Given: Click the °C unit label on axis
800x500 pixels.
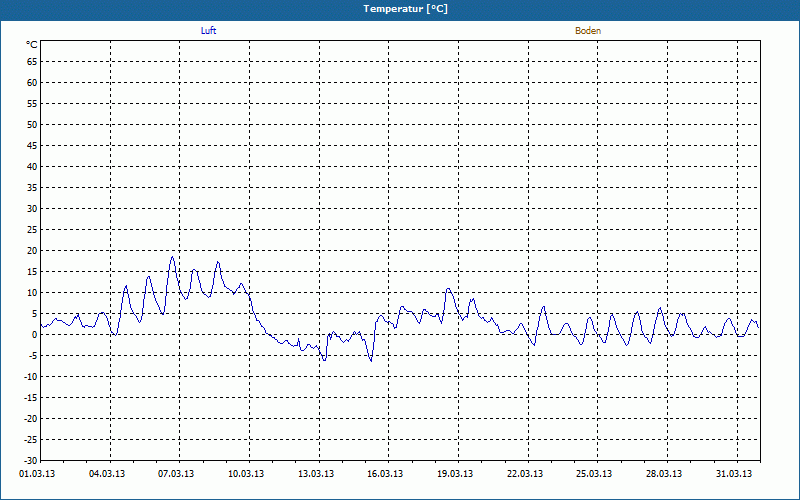Looking at the screenshot, I should pos(32,45).
